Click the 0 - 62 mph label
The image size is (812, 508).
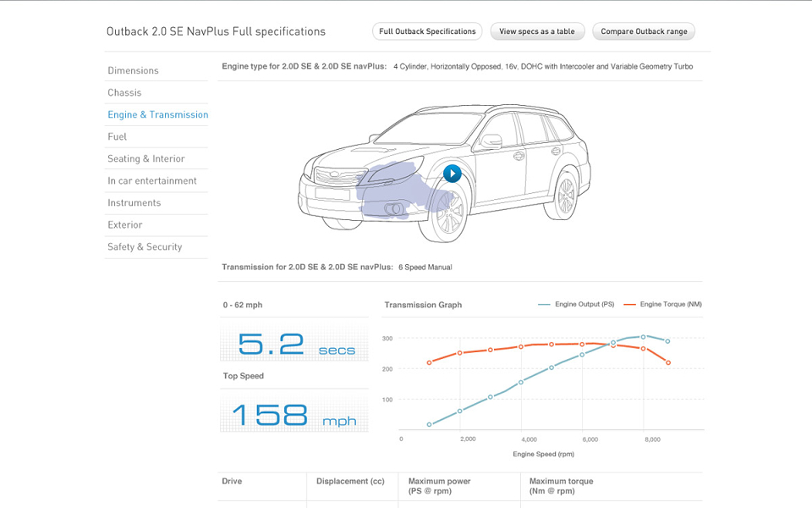243,305
